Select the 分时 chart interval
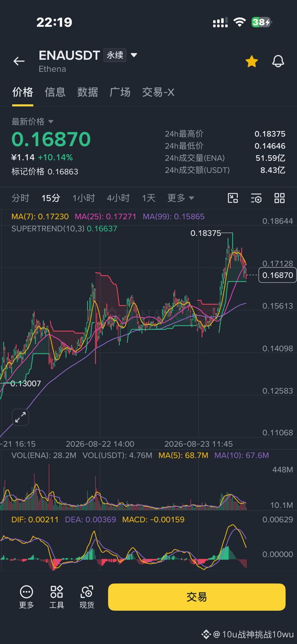297x644 pixels. (x=20, y=198)
